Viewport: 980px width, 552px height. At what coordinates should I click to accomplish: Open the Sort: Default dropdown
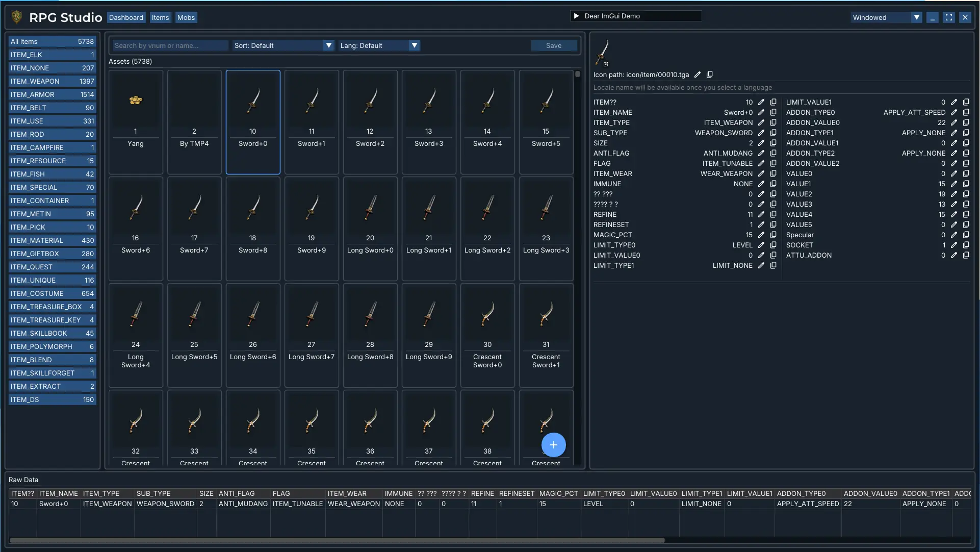283,45
